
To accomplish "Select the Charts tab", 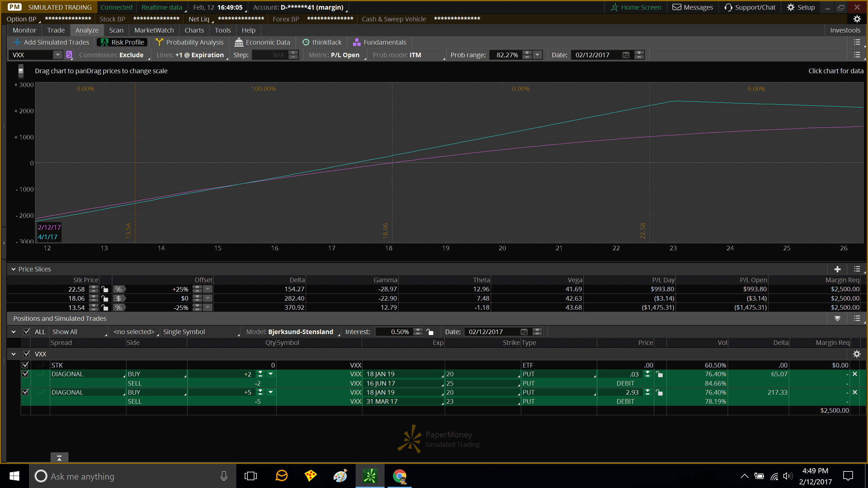I will [194, 30].
